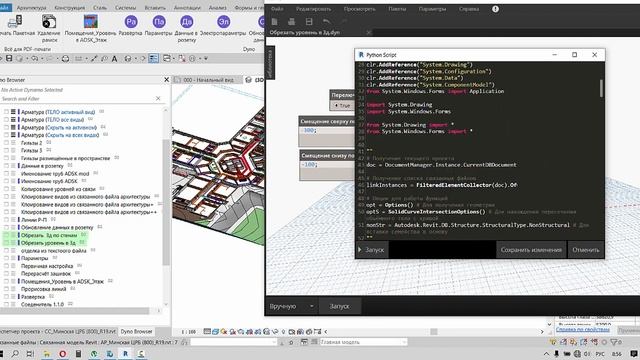The width and height of the screenshot is (640, 360).
Task: Open the customize quick access toolbar dropdown arrow
Action: point(206,59)
